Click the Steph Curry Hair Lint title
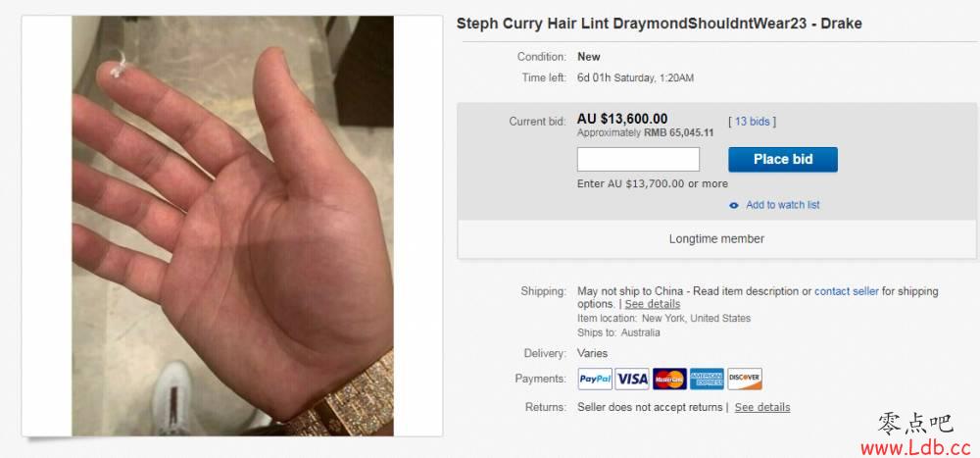 pos(660,24)
